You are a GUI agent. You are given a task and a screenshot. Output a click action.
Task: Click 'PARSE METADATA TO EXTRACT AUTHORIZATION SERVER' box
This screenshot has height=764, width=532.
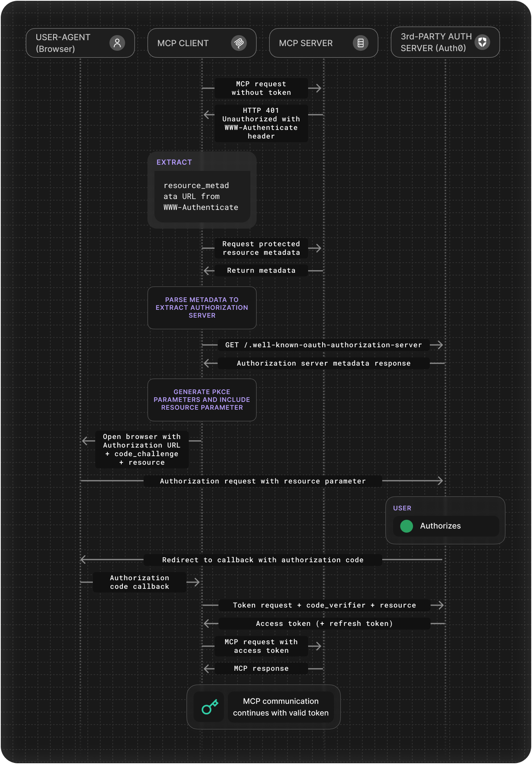pyautogui.click(x=202, y=307)
